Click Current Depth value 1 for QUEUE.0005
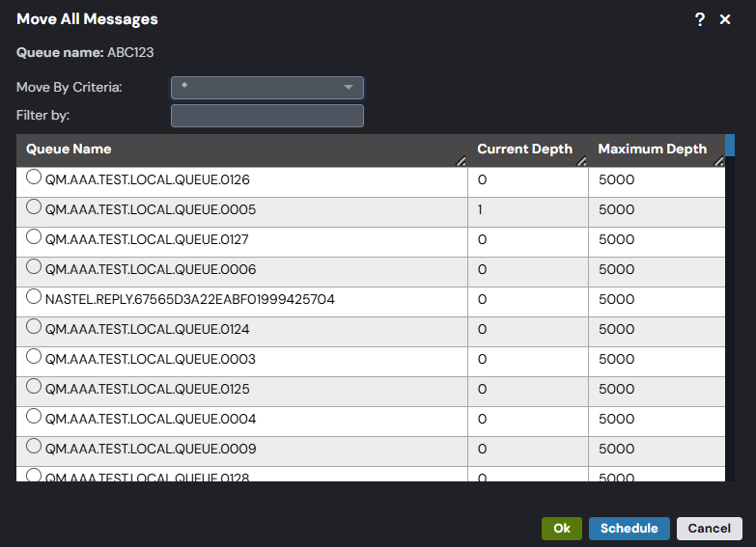 pyautogui.click(x=480, y=209)
